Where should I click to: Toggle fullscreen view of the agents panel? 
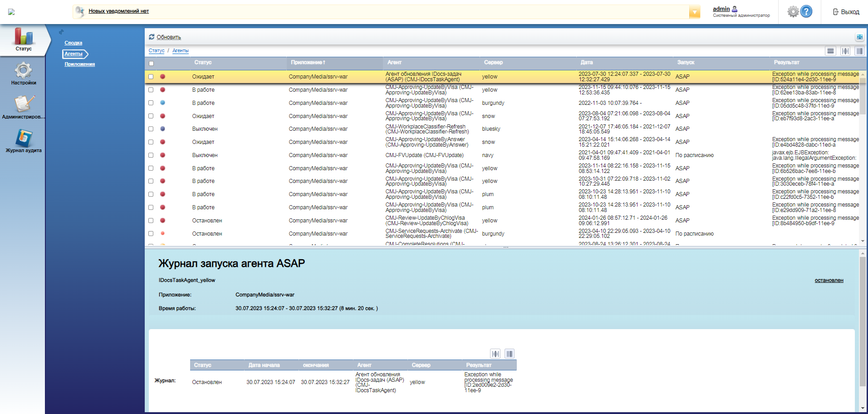859,37
